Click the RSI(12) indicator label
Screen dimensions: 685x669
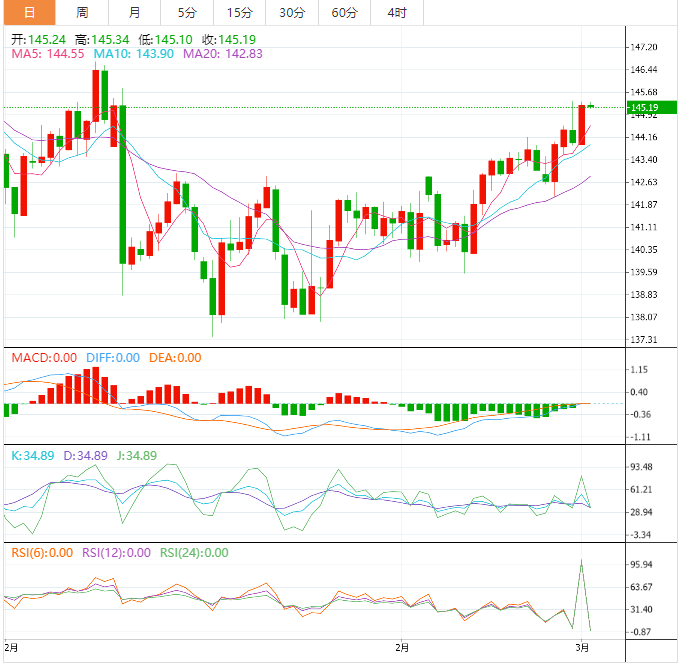click(x=114, y=553)
